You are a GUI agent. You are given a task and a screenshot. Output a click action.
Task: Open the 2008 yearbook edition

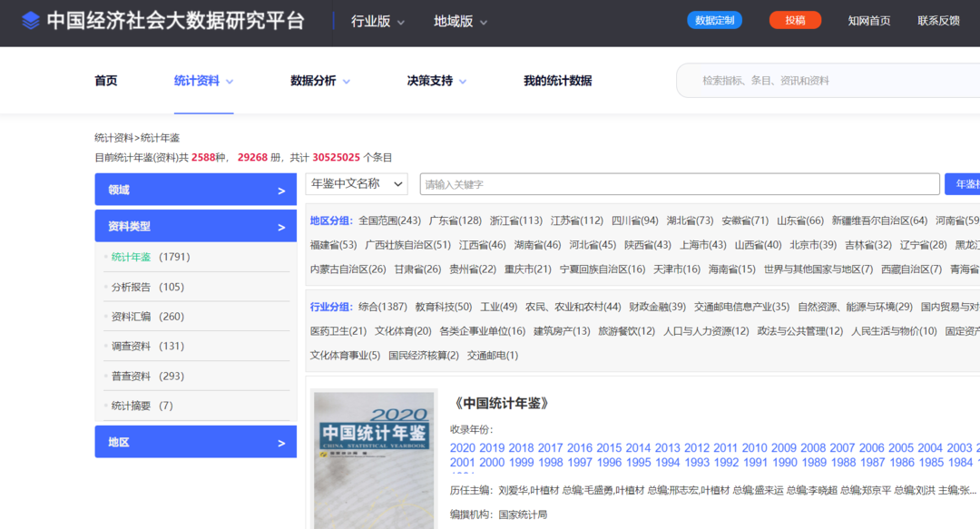[813, 448]
